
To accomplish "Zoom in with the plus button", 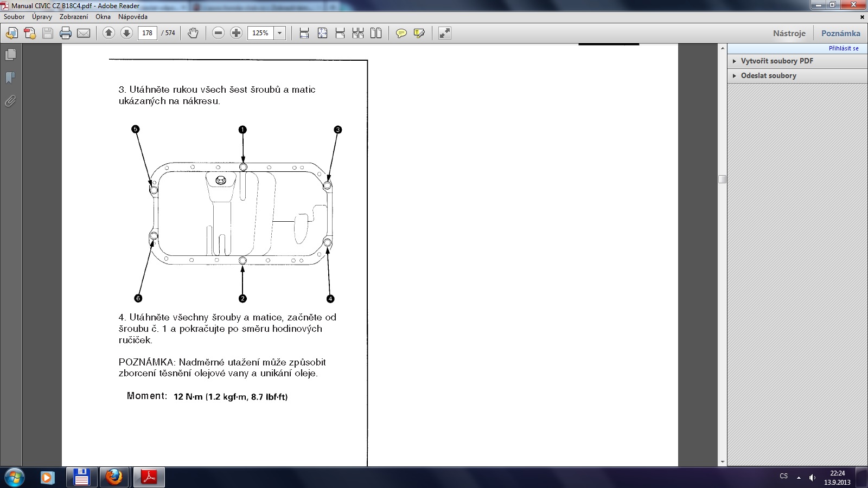I will click(236, 33).
